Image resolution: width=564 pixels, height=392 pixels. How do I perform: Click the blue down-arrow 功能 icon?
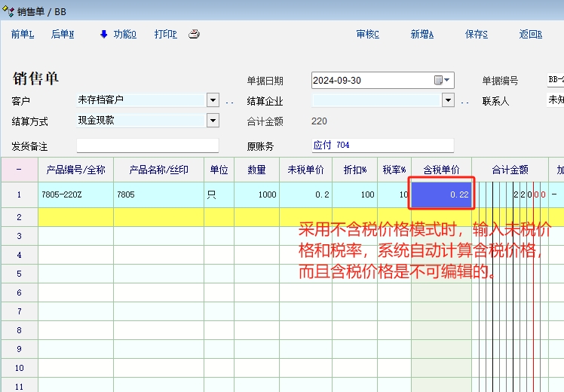tap(104, 34)
